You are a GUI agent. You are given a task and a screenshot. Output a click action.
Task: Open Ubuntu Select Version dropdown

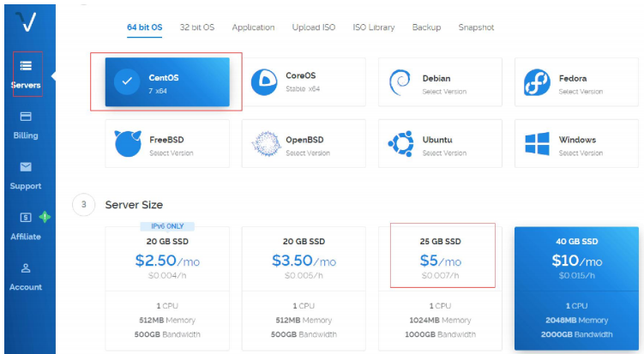(444, 153)
